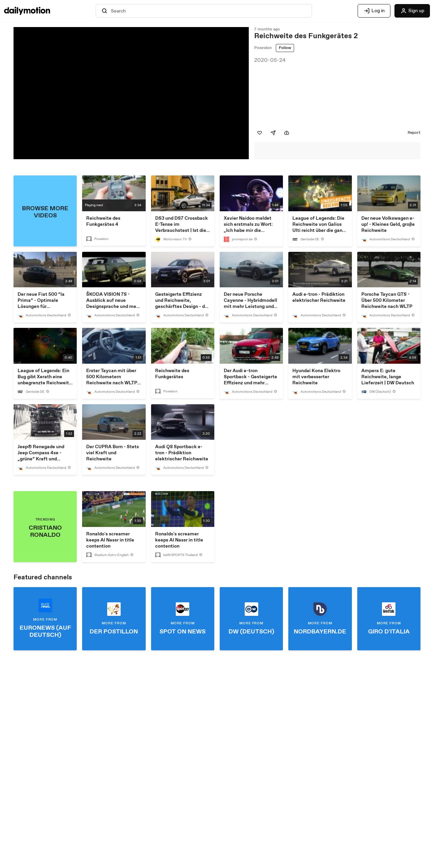
Task: Open Volkswagen e-up! video thumbnail
Action: pyautogui.click(x=389, y=193)
